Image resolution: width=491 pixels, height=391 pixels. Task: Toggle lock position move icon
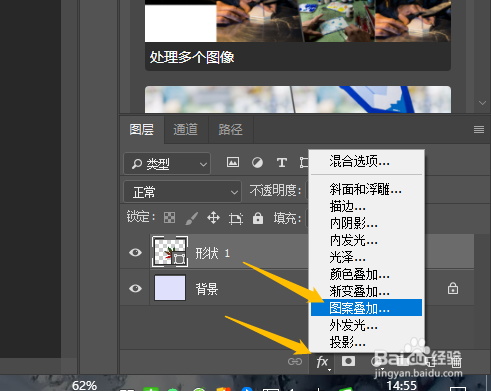pos(213,218)
